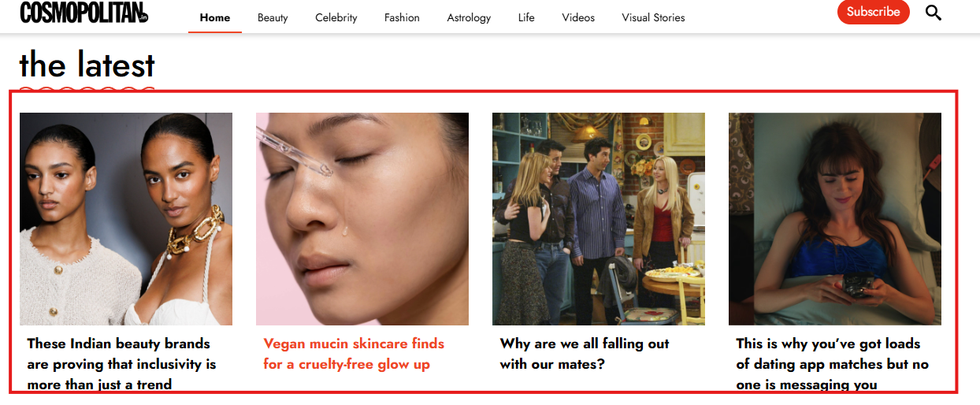Open the two models beauty article image
This screenshot has height=405, width=980.
tap(126, 219)
